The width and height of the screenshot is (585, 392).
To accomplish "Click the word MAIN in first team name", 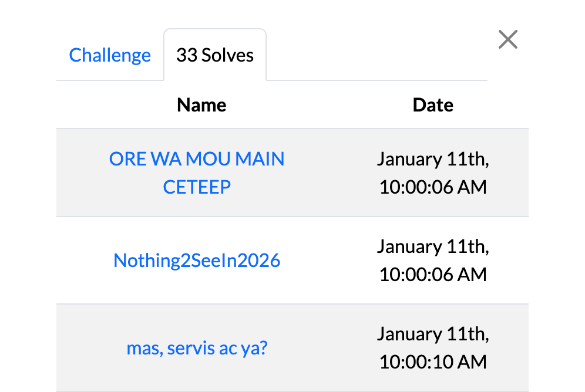I will click(x=259, y=159).
